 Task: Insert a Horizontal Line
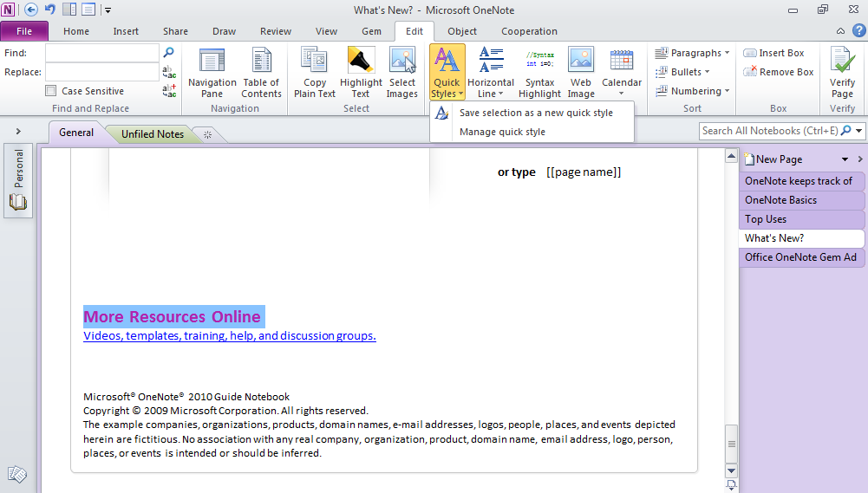(x=491, y=73)
